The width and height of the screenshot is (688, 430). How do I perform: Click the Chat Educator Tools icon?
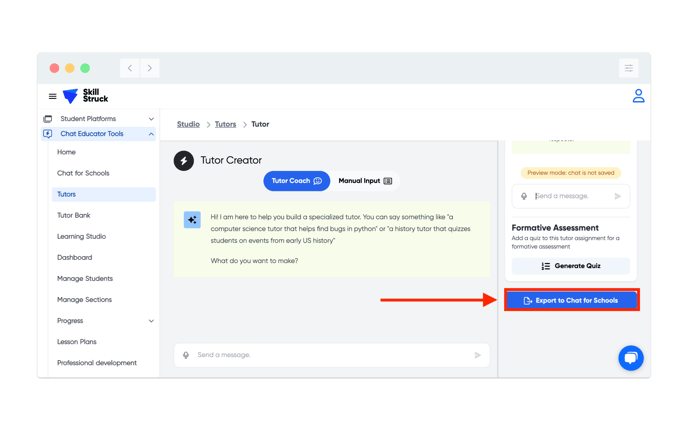48,134
